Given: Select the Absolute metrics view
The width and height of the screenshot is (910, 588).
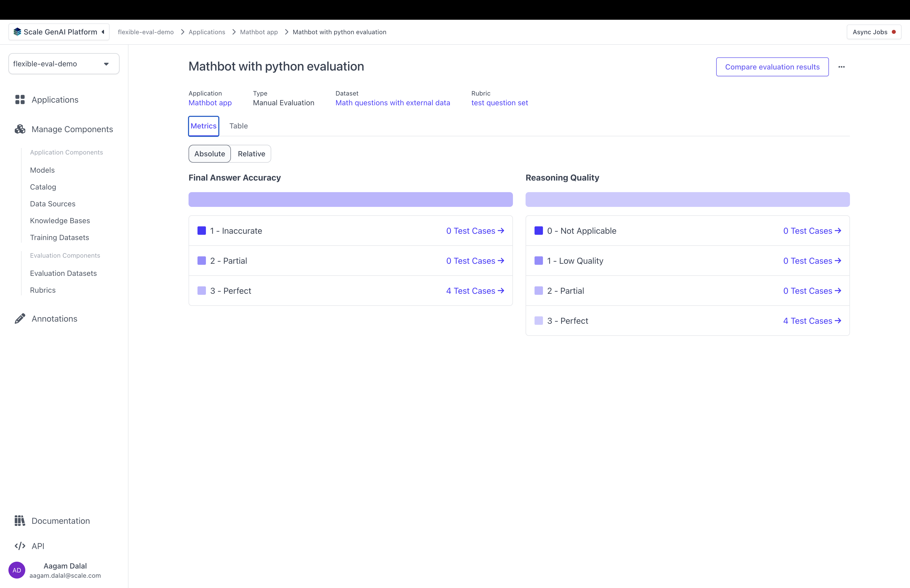Looking at the screenshot, I should pyautogui.click(x=210, y=154).
